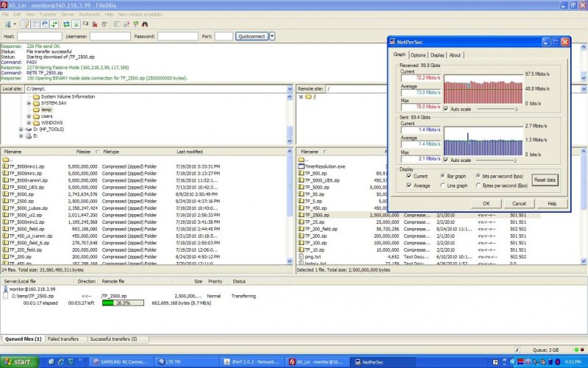Switch to the Options tab in NetPerSec

417,54
